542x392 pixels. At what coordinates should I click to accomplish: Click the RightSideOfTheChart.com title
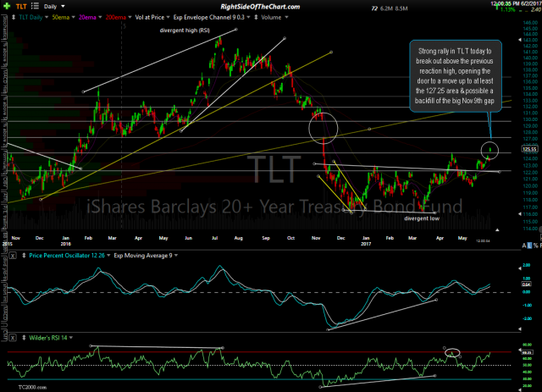tap(260, 7)
